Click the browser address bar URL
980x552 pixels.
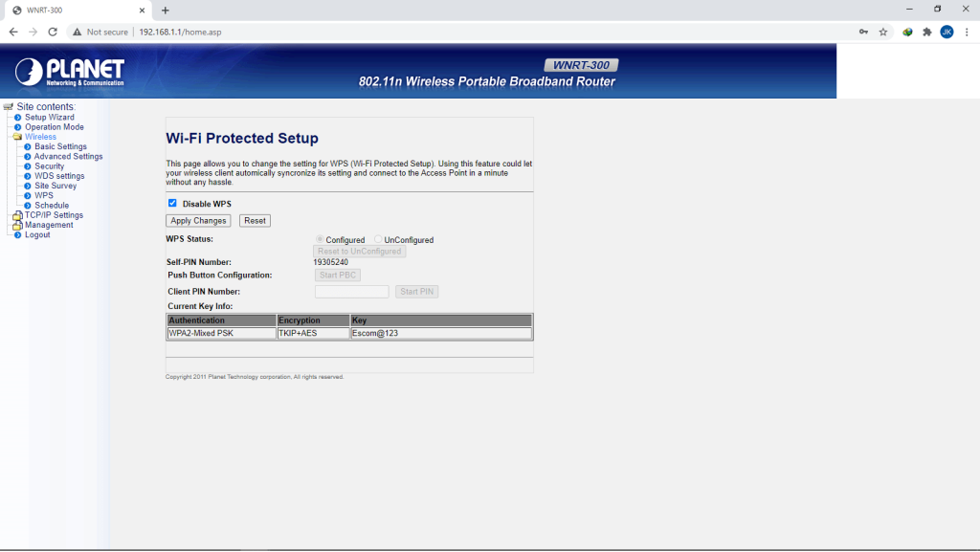point(180,32)
